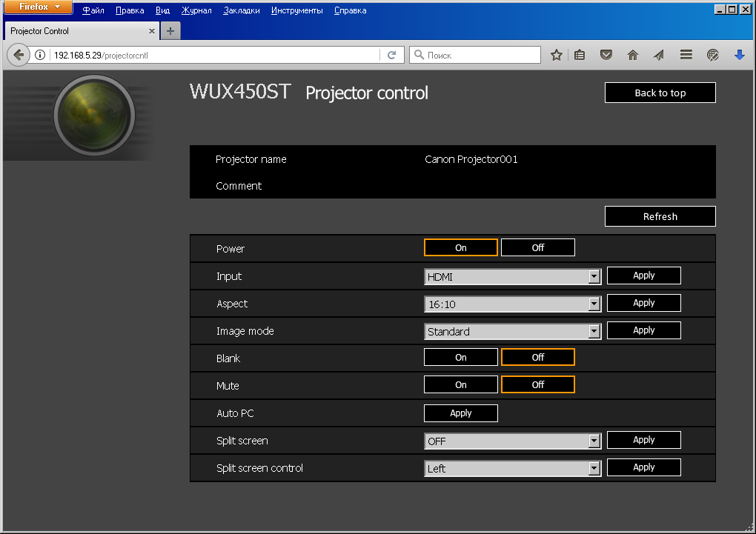Open the Input dropdown showing HDMI
756x534 pixels.
pyautogui.click(x=512, y=277)
